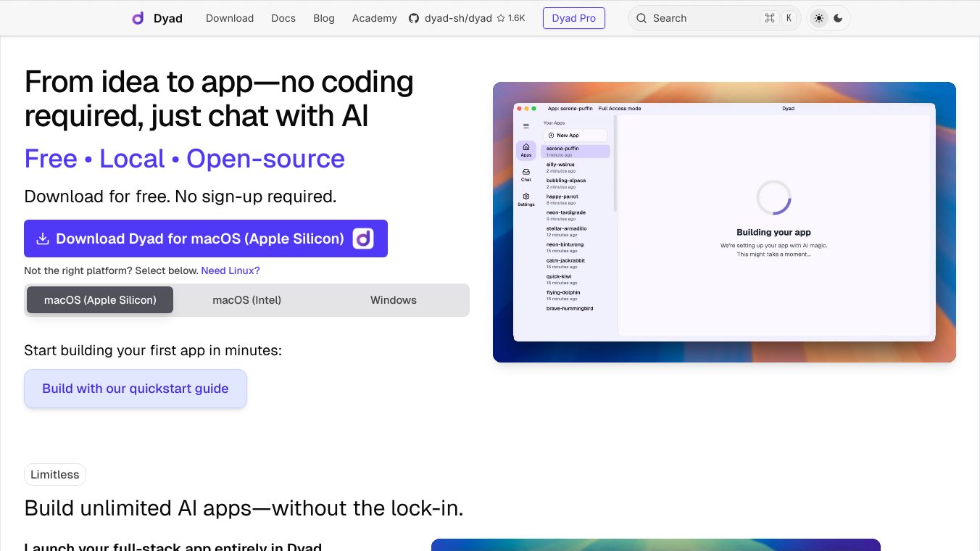
Task: Click the "Free • Local • Open-source" tagline
Action: coord(185,159)
